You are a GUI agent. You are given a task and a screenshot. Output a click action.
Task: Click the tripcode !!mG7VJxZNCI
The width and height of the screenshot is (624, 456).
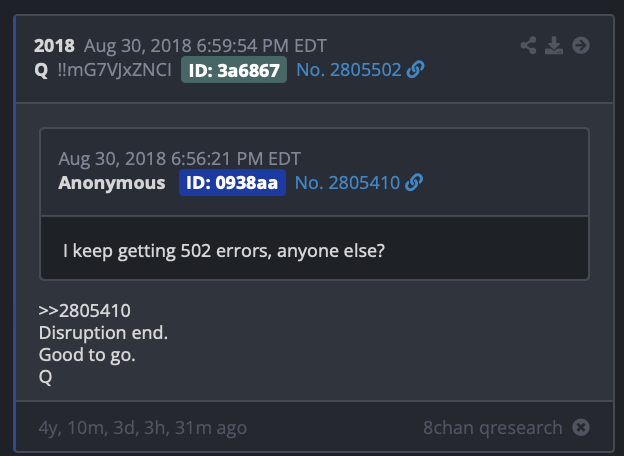115,70
